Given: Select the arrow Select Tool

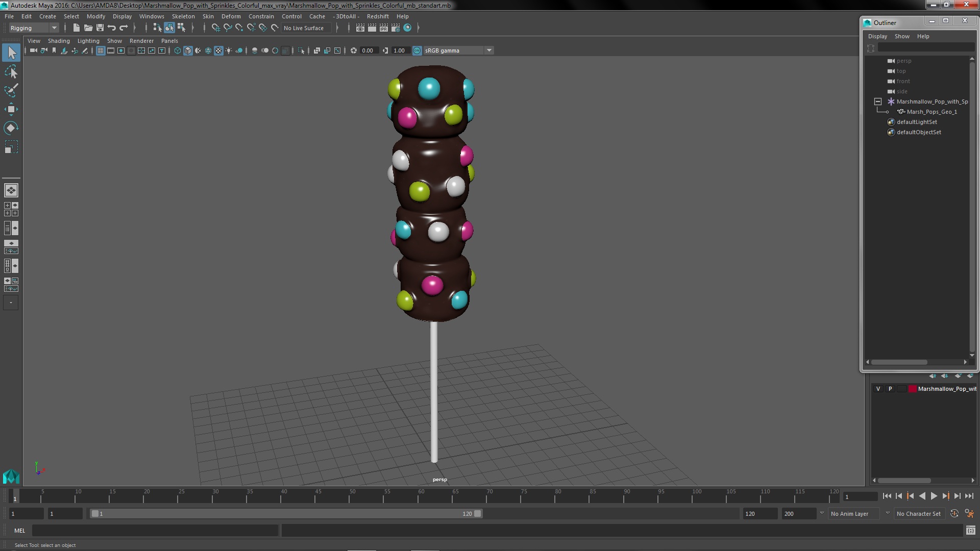Looking at the screenshot, I should point(11,53).
